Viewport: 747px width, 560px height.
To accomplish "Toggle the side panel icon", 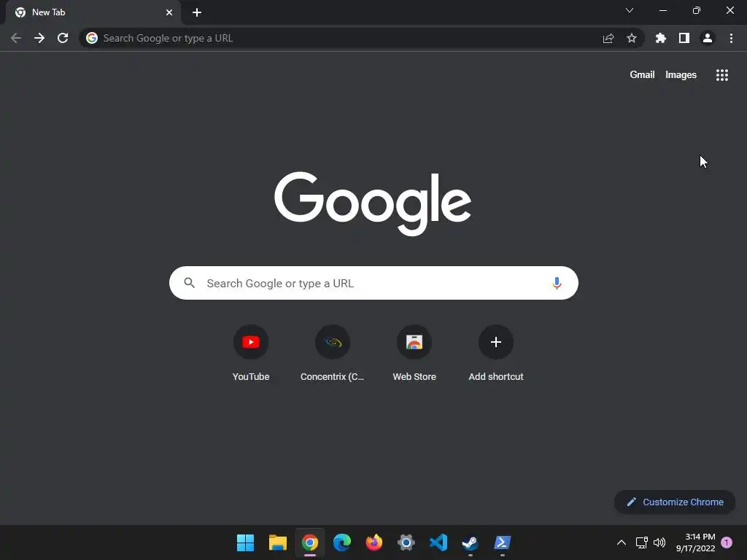I will [x=684, y=38].
